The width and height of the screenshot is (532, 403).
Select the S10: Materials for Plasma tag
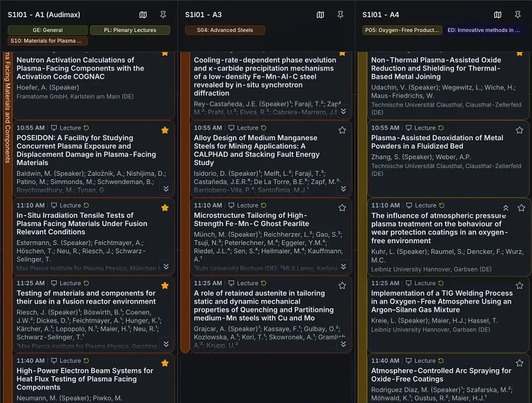tap(48, 41)
